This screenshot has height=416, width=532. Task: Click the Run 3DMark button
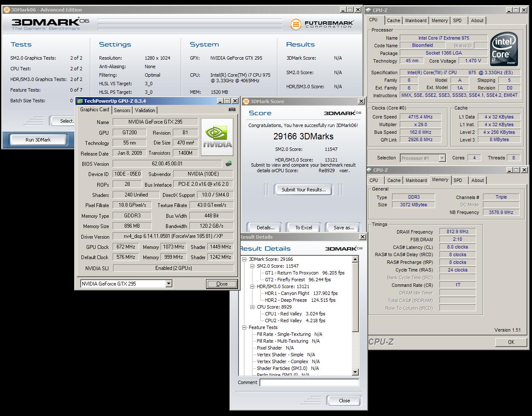tap(38, 140)
